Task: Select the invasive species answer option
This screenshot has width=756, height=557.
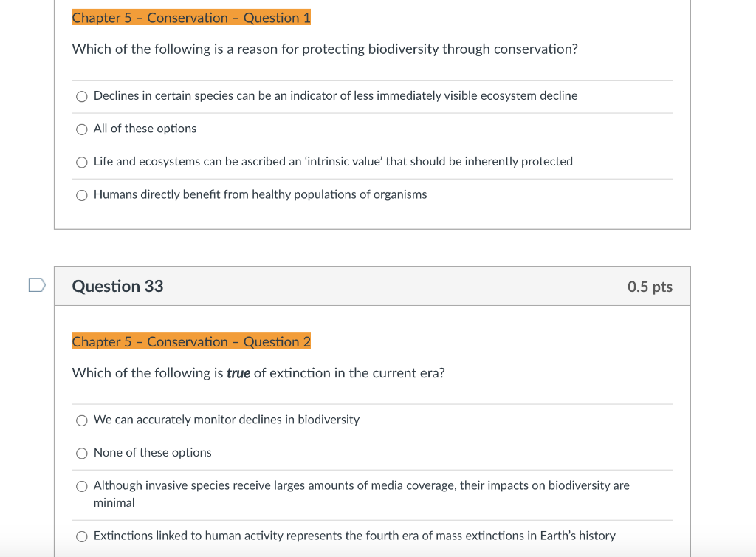Action: click(x=81, y=485)
